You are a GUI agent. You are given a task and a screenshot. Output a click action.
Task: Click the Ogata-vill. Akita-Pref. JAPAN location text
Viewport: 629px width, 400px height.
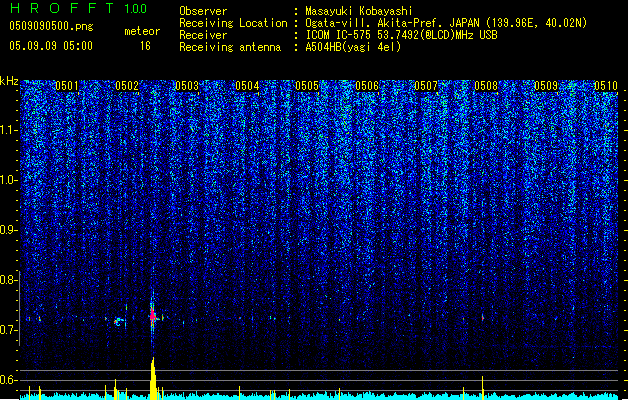point(446,23)
